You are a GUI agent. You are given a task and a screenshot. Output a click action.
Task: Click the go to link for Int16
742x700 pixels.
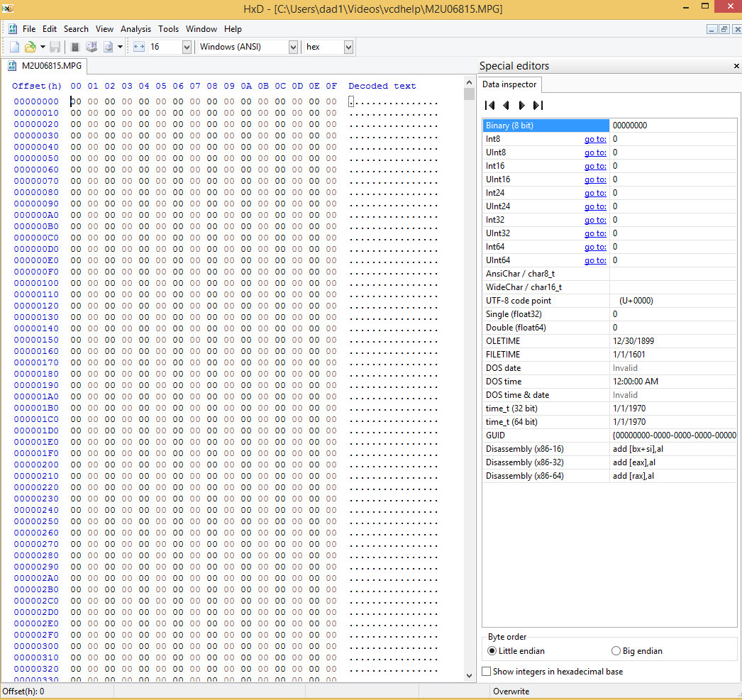pyautogui.click(x=595, y=166)
